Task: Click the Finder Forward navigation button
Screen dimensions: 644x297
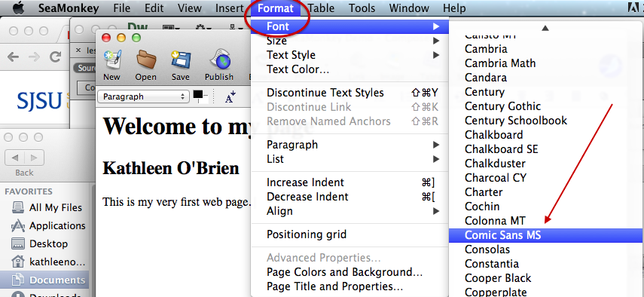Action: pos(34,158)
